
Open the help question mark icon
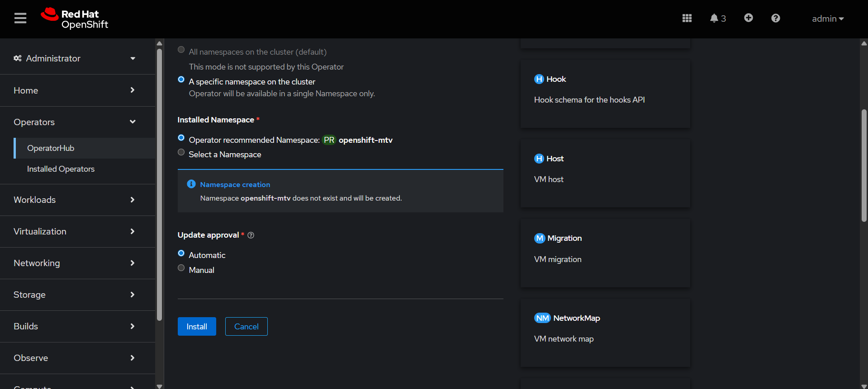click(775, 19)
